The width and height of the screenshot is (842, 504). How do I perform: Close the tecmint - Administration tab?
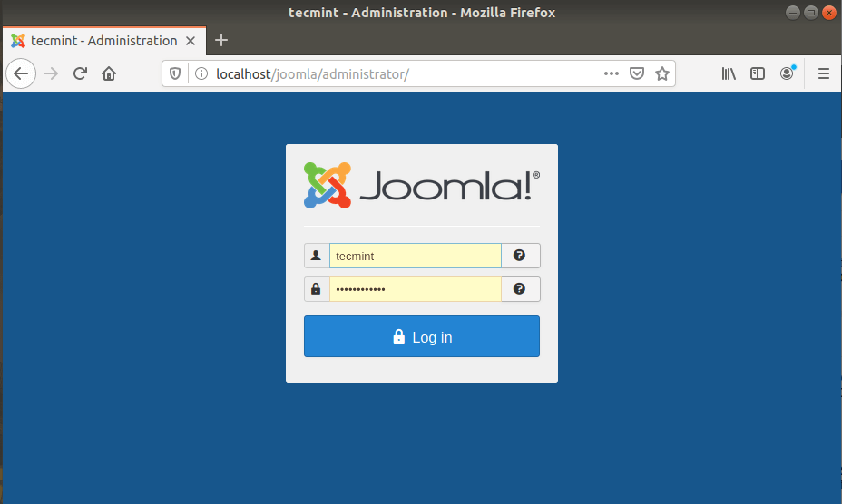tap(191, 41)
